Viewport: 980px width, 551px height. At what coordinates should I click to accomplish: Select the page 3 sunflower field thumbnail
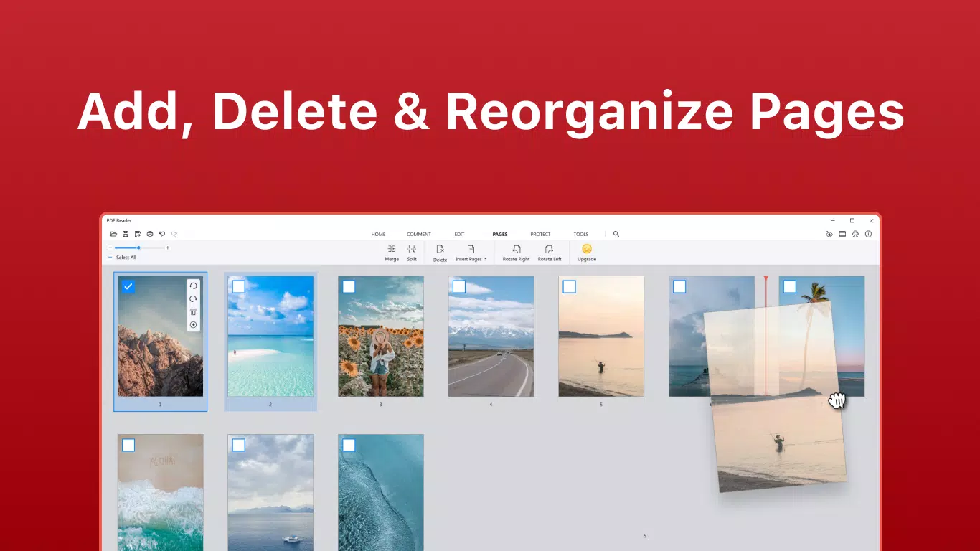381,336
